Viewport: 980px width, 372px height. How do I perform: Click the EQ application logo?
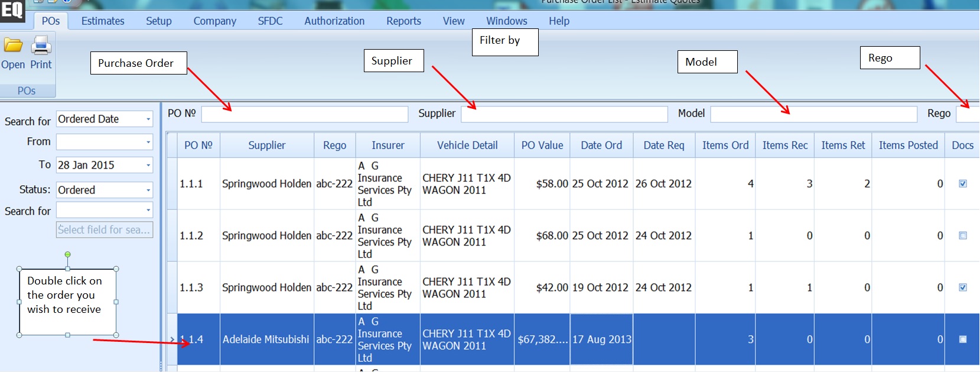pos(12,10)
